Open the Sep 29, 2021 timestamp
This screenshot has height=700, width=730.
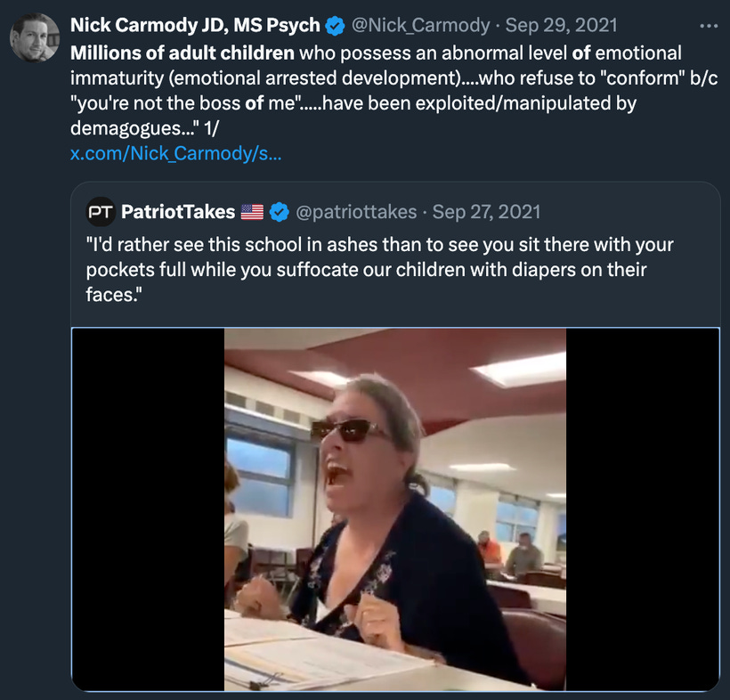562,26
